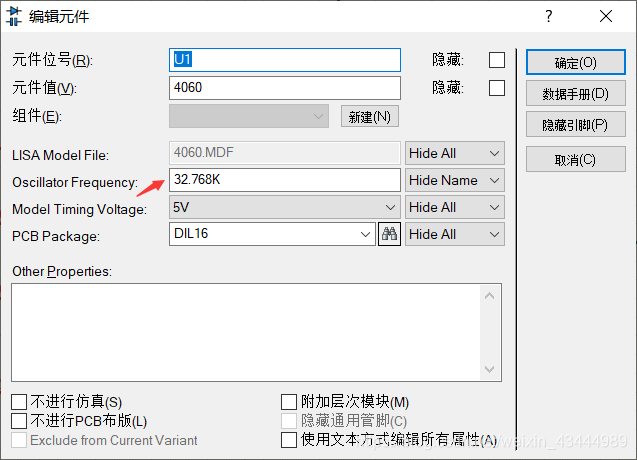637x460 pixels.
Task: Click the Other Properties label
Action: tap(62, 271)
